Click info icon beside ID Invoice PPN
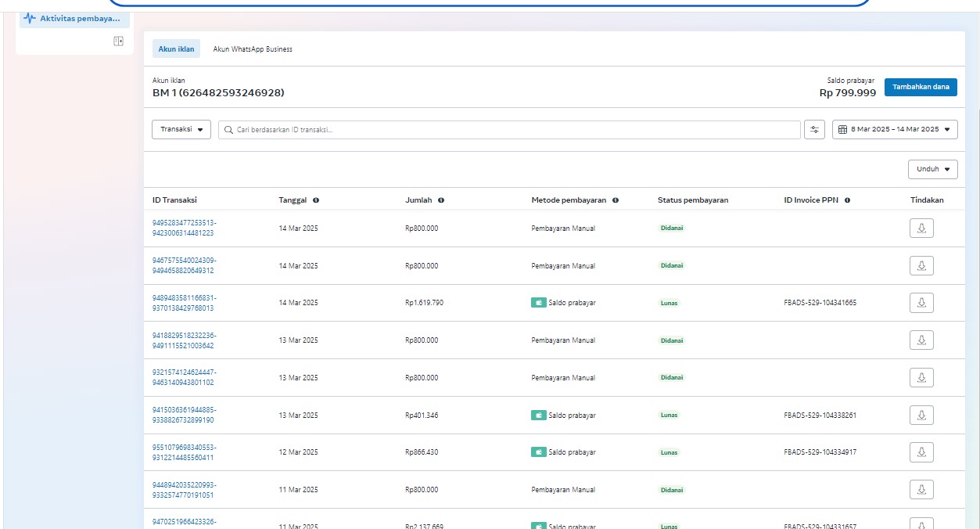This screenshot has height=529, width=980. (847, 200)
